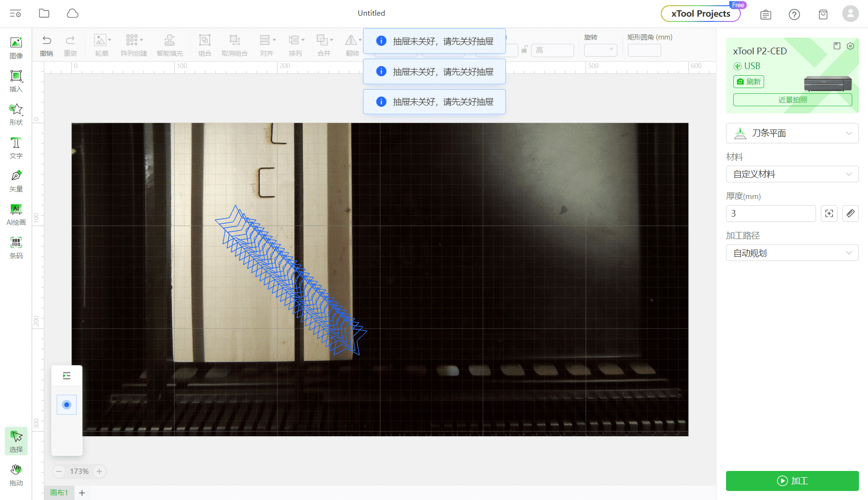868x500 pixels.
Task: Open the Barcode (条码) tool
Action: [16, 248]
